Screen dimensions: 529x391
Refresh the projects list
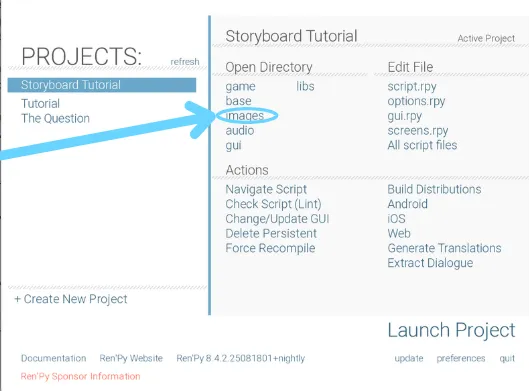coord(185,62)
